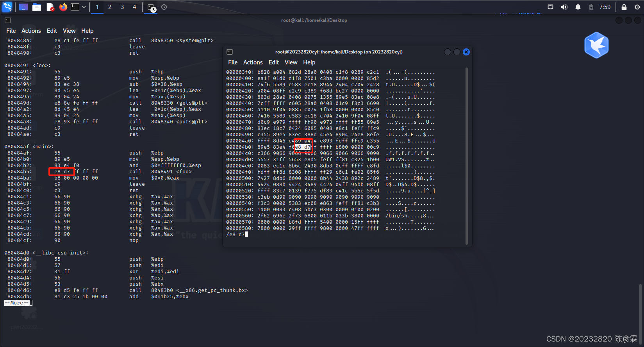Open terminal emulator from the panel
The height and width of the screenshot is (347, 644).
coord(75,7)
